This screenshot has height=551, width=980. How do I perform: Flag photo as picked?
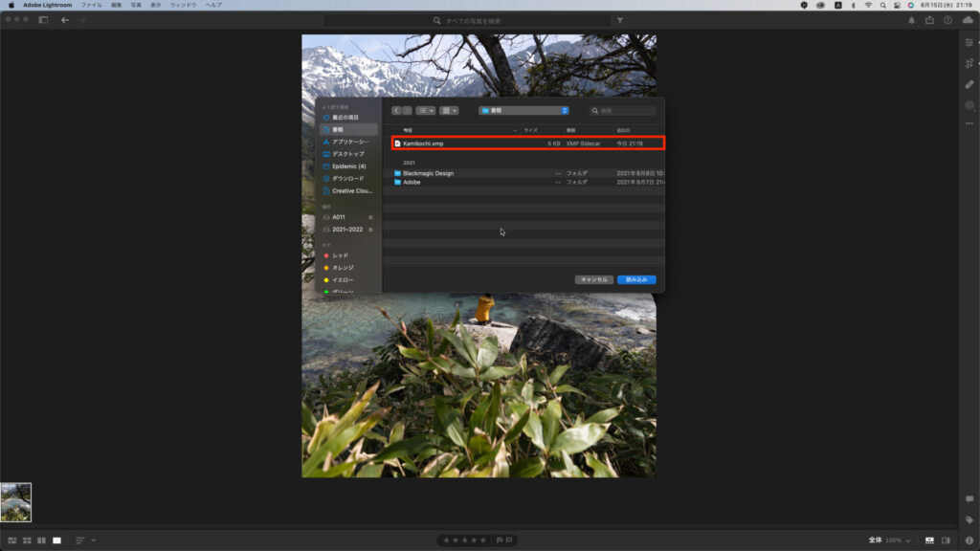(x=500, y=540)
